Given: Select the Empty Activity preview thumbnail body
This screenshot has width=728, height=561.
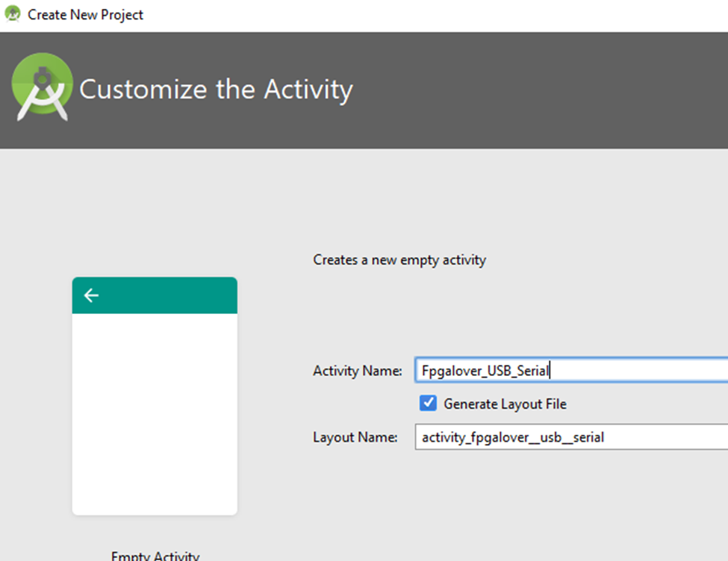Looking at the screenshot, I should 155,414.
